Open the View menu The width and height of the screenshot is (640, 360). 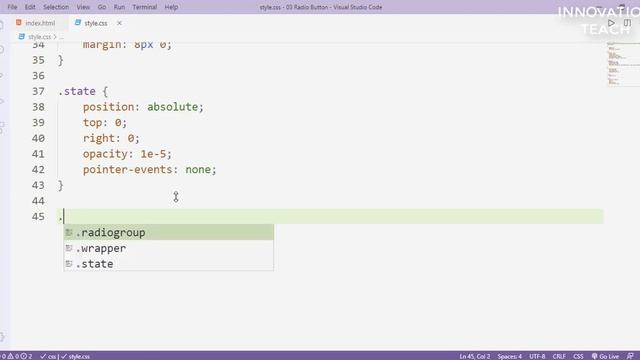pos(83,7)
